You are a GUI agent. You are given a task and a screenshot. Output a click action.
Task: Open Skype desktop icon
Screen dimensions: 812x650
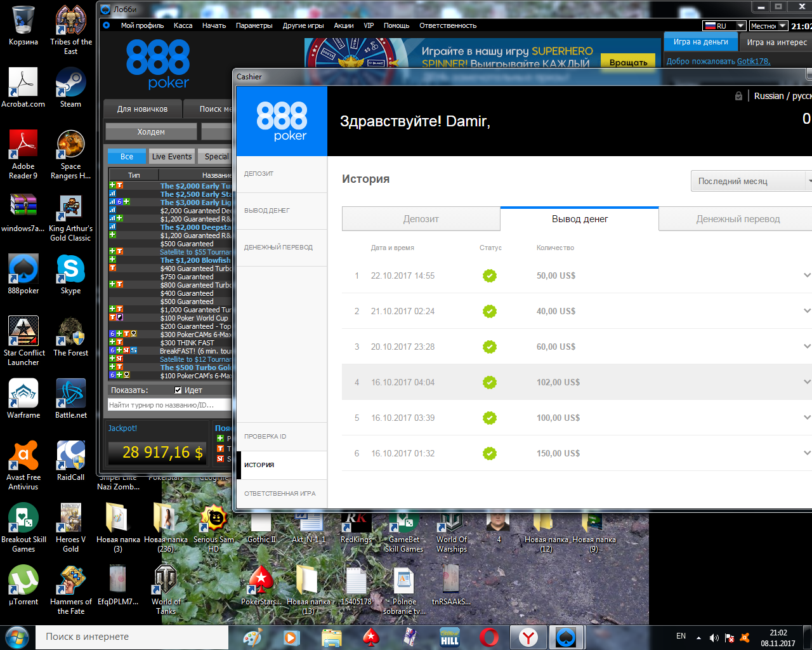71,274
